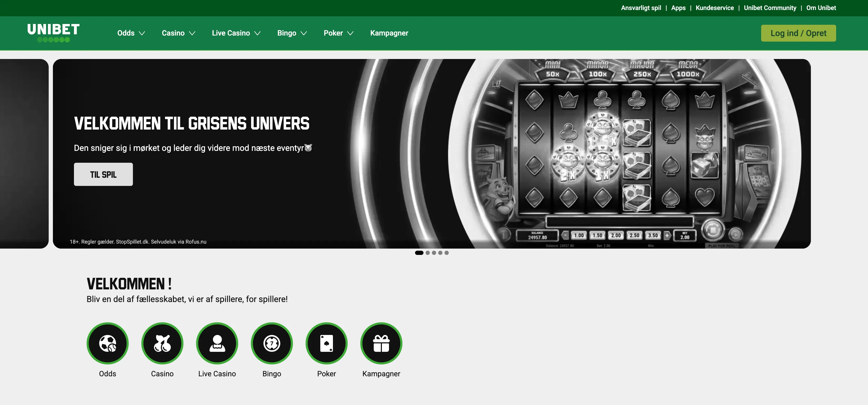
Task: Open the Odds football circle icon
Action: tap(107, 343)
